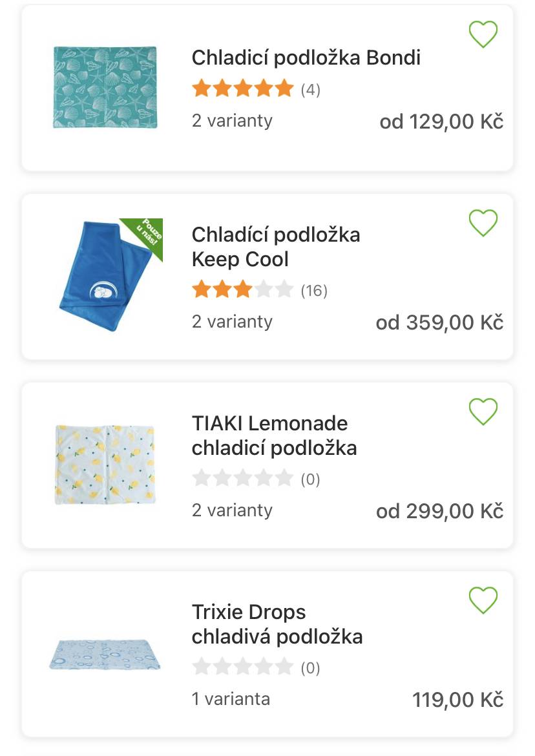Open Chladící podložka Keep Cool title
The width and height of the screenshot is (535, 756).
tap(276, 247)
